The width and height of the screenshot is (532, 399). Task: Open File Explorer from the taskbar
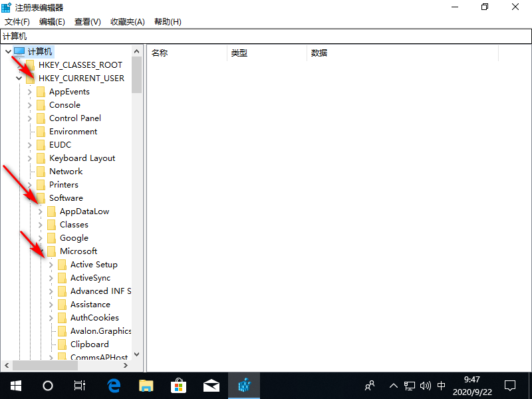146,386
